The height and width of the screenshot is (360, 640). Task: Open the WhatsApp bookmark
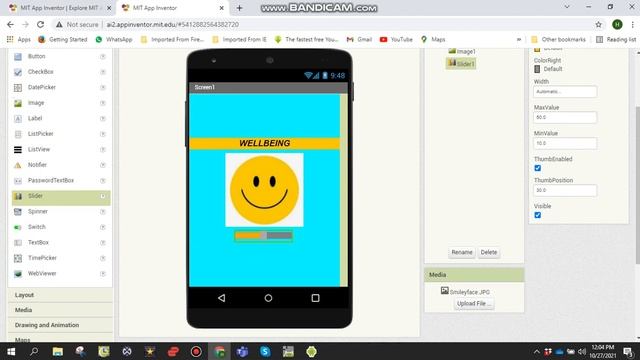114,40
